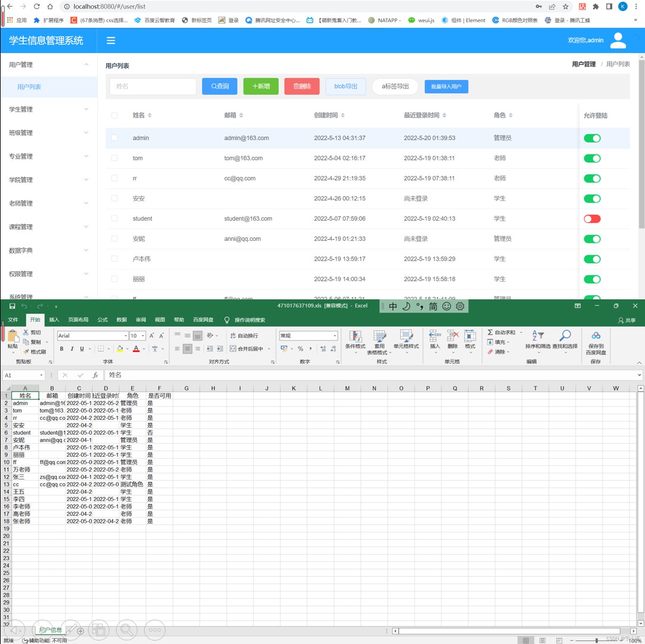Open the number format 常规 dropdown

335,336
